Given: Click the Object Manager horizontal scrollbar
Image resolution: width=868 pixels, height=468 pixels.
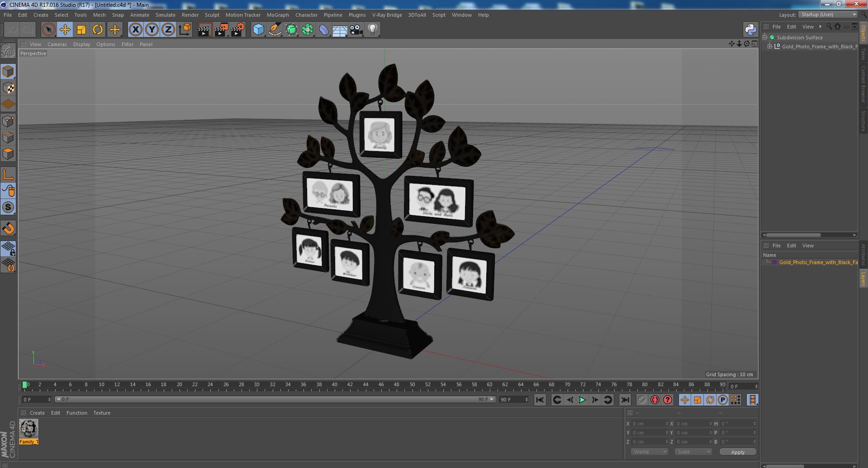Looking at the screenshot, I should pyautogui.click(x=792, y=235).
